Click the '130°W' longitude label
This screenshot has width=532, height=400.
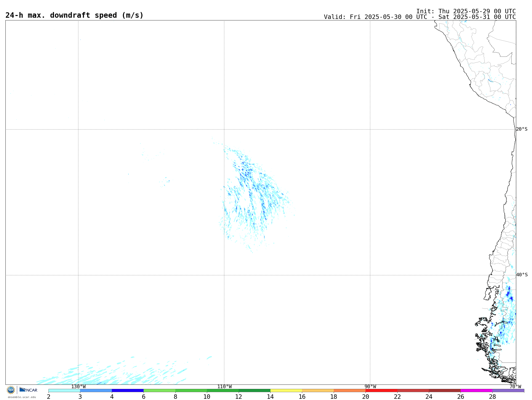78,386
